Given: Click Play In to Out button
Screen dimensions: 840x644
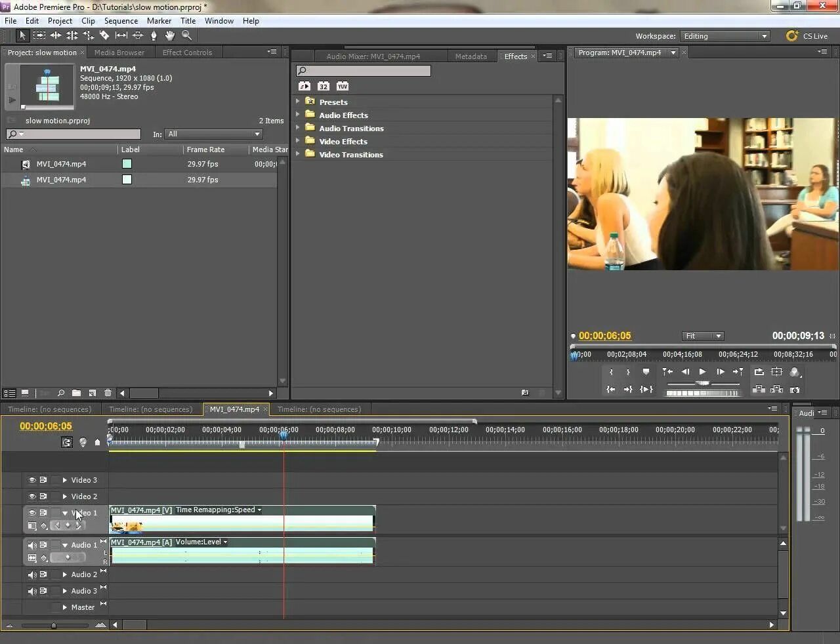Looking at the screenshot, I should click(x=646, y=389).
